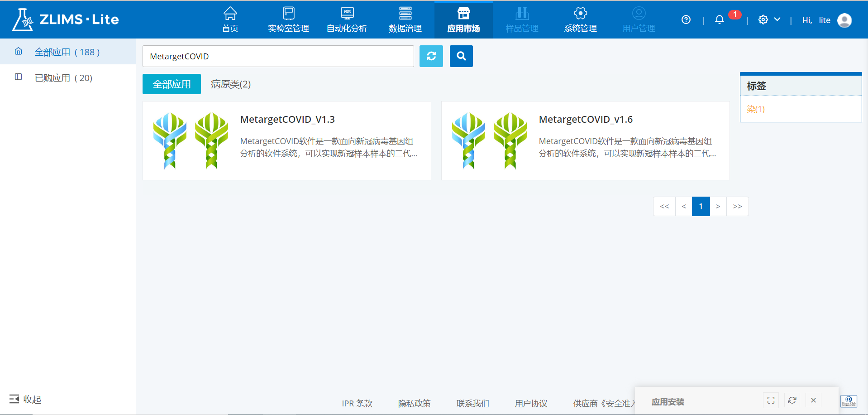
Task: Open 隐私政策 privacy policy link
Action: (x=415, y=403)
